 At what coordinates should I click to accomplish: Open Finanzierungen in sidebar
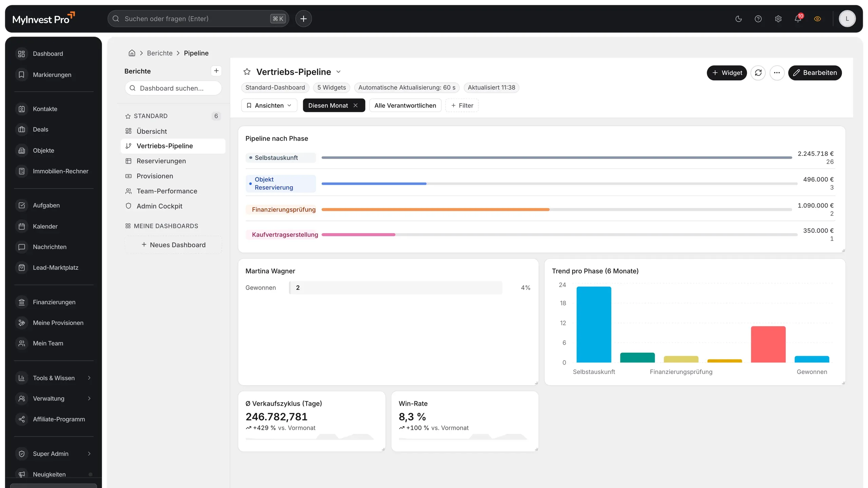[x=54, y=302]
